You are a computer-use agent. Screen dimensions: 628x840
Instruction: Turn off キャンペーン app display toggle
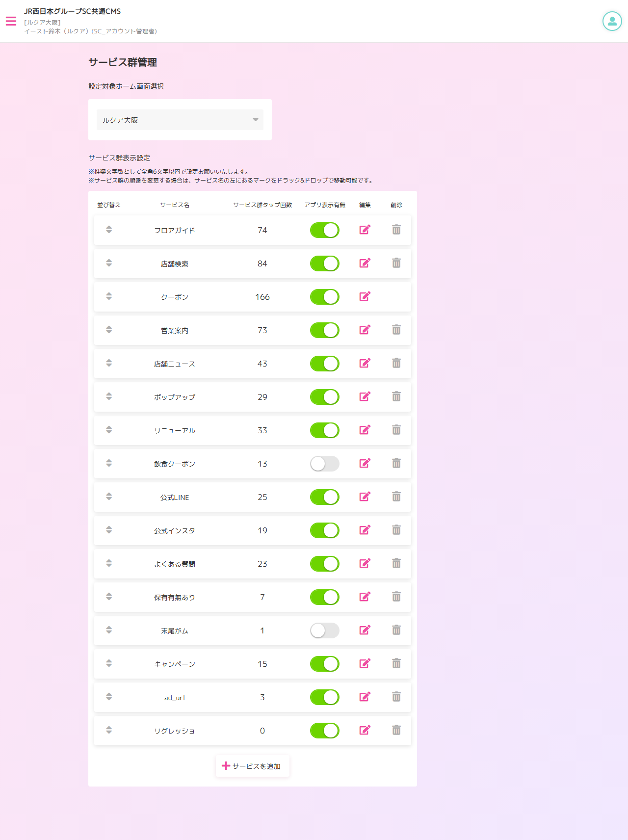324,664
